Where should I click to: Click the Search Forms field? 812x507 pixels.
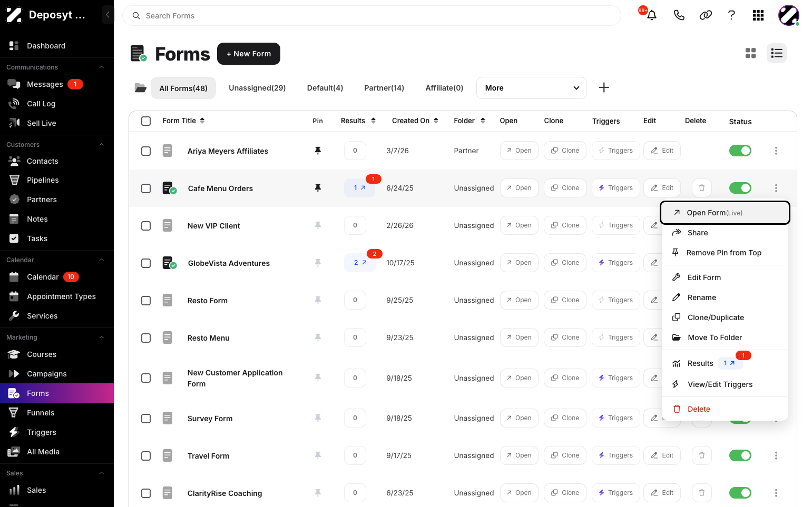point(371,16)
